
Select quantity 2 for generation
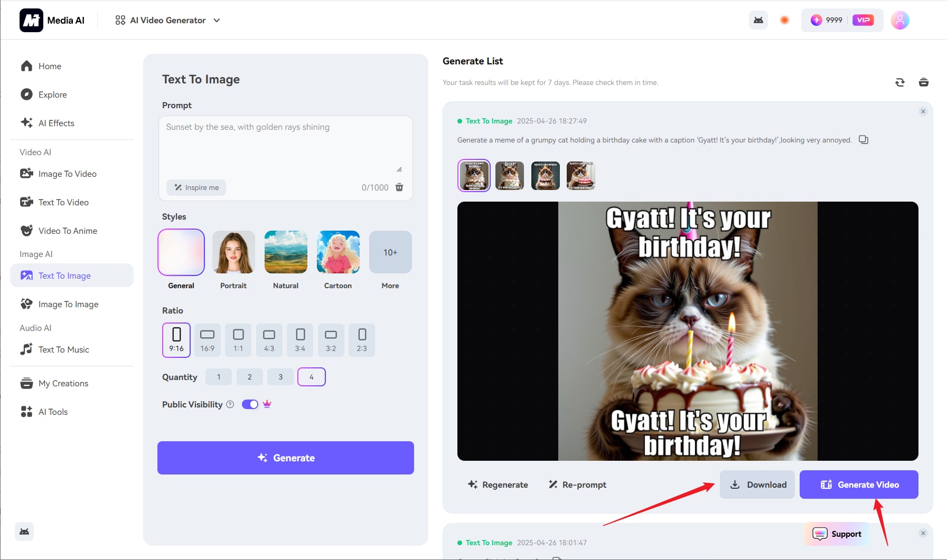pyautogui.click(x=249, y=377)
